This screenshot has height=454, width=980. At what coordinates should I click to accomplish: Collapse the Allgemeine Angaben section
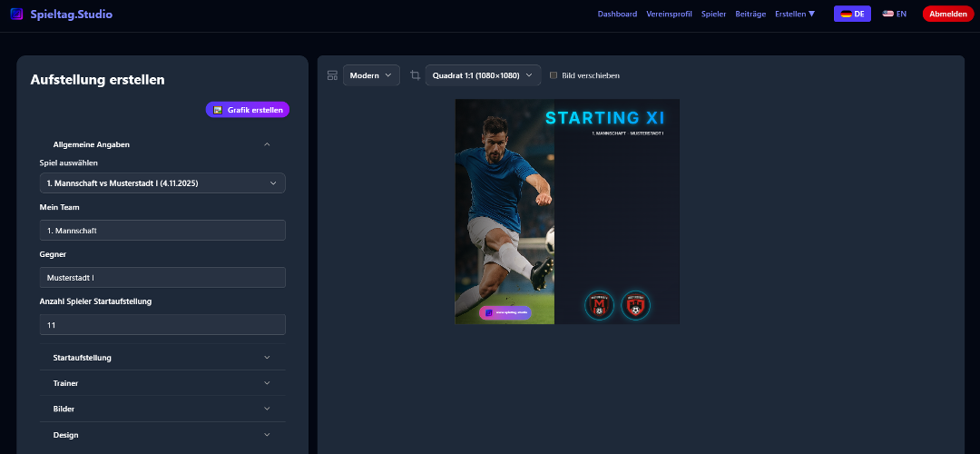(x=267, y=144)
